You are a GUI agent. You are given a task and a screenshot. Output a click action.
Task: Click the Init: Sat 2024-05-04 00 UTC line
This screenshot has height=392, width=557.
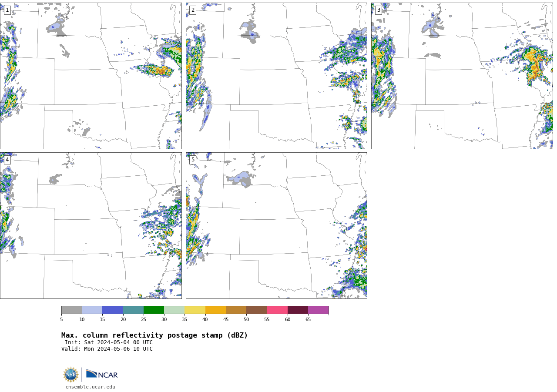tap(109, 342)
